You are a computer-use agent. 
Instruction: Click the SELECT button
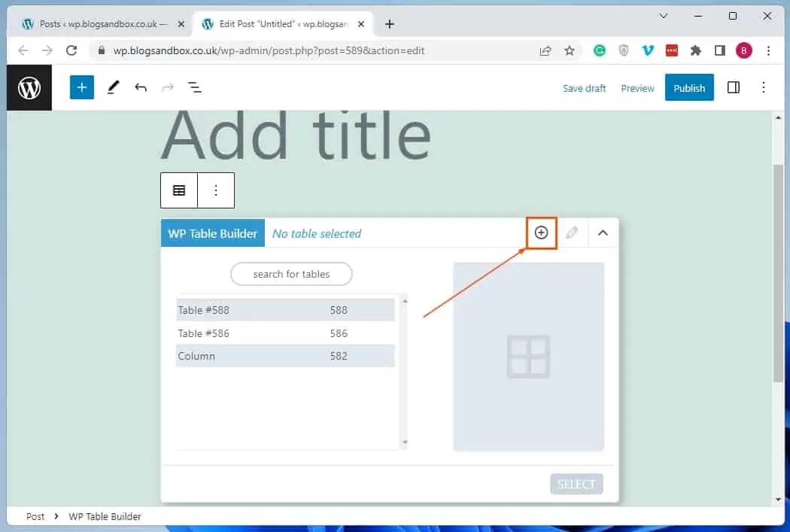(576, 484)
